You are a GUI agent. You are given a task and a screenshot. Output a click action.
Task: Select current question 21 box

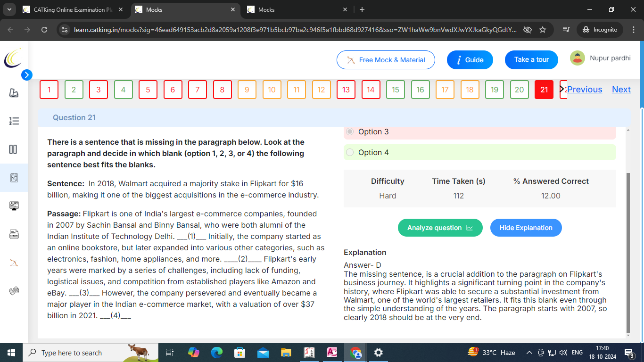click(x=544, y=90)
